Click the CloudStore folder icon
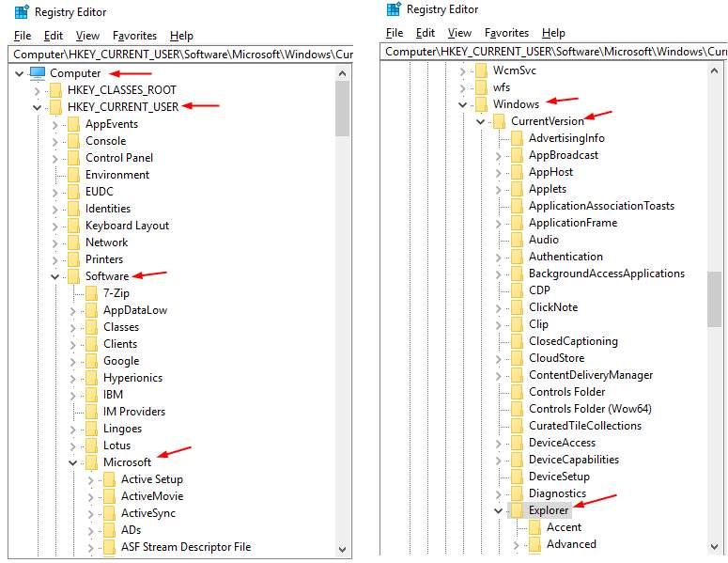The image size is (728, 563). pyautogui.click(x=517, y=358)
